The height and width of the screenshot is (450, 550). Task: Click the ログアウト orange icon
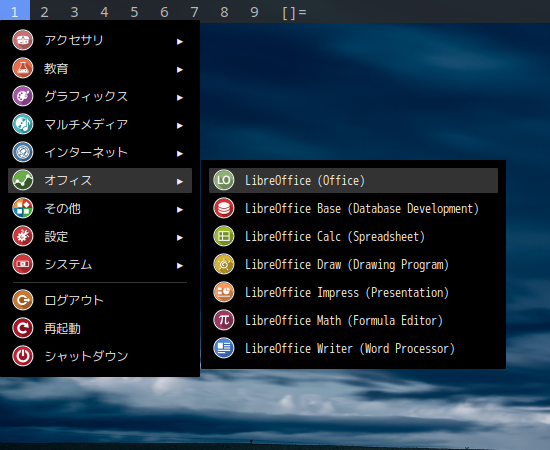[x=23, y=300]
